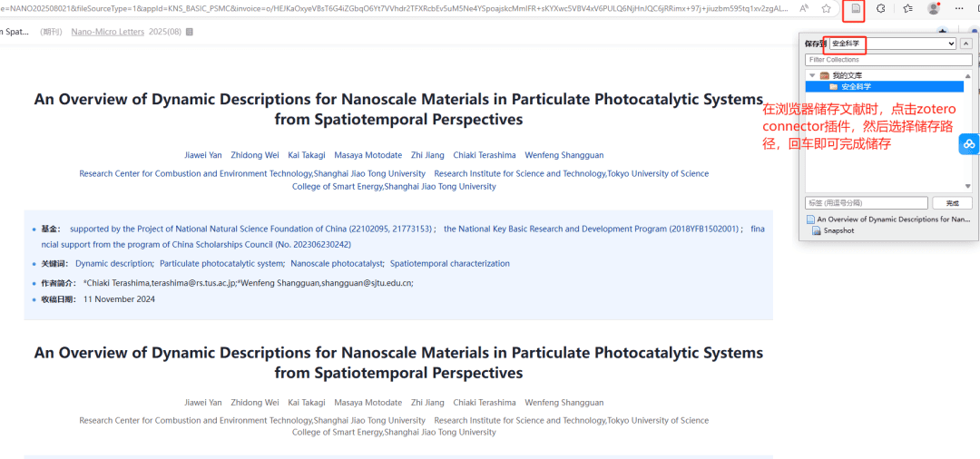Collapse the Zotero collection panel arrow

[x=966, y=44]
